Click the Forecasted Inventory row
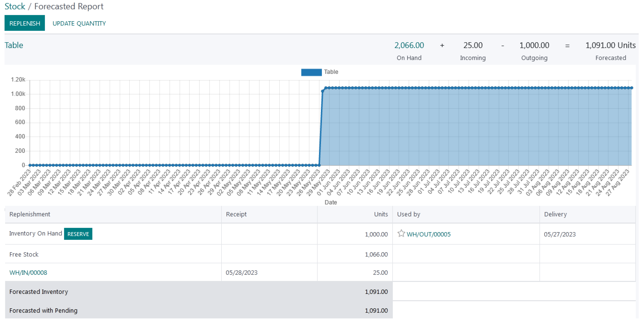644x322 pixels. tap(39, 292)
